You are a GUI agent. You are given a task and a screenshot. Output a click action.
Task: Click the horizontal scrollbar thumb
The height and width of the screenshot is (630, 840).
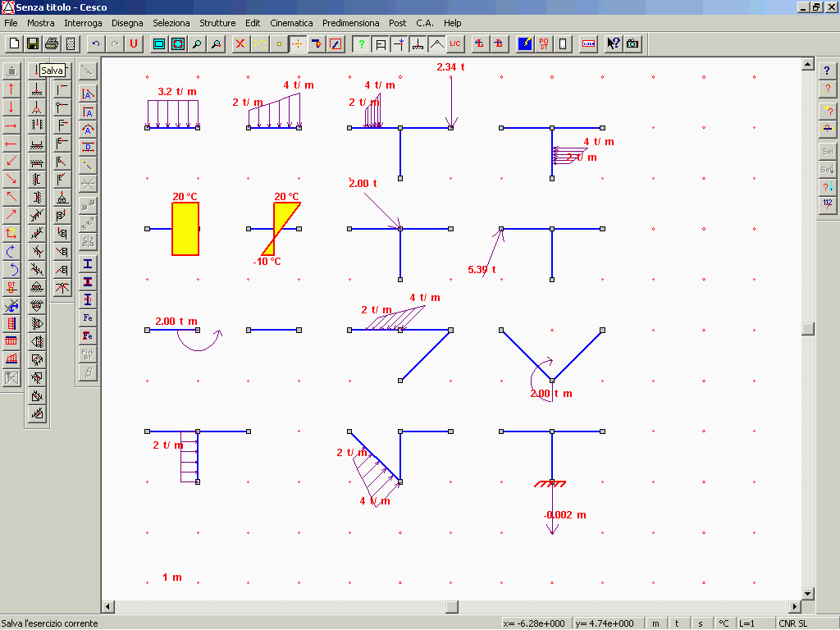[x=451, y=606]
